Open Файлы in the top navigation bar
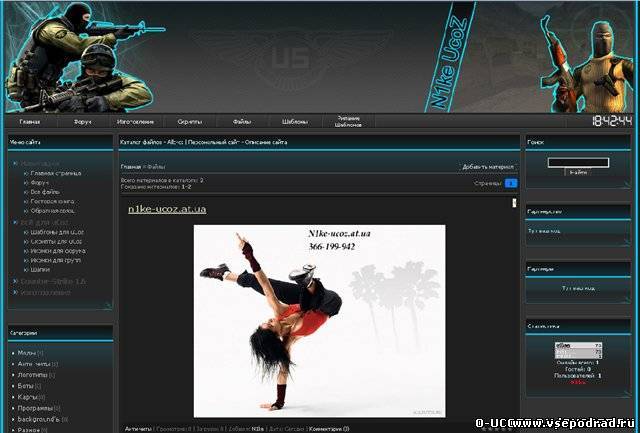This screenshot has height=433, width=640. pos(242,122)
